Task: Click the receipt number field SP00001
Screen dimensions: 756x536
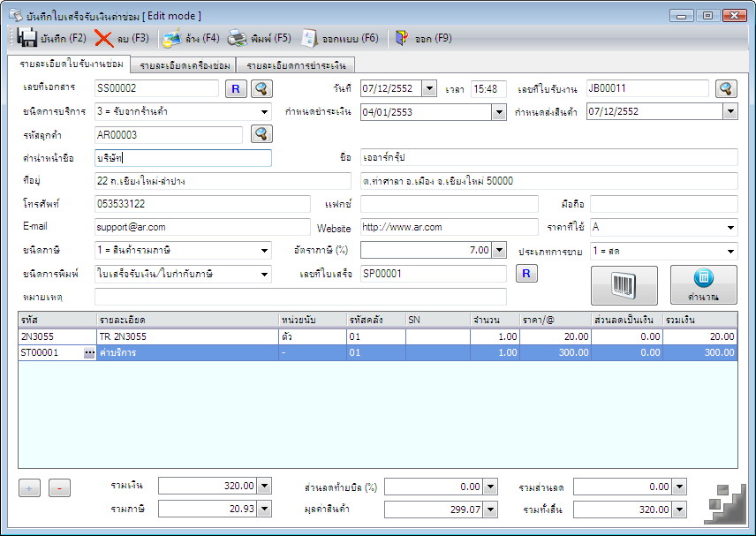Action: click(x=434, y=274)
